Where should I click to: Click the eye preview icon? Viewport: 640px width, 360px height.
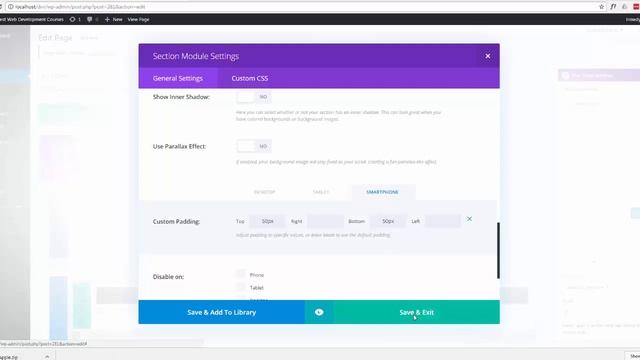319,312
